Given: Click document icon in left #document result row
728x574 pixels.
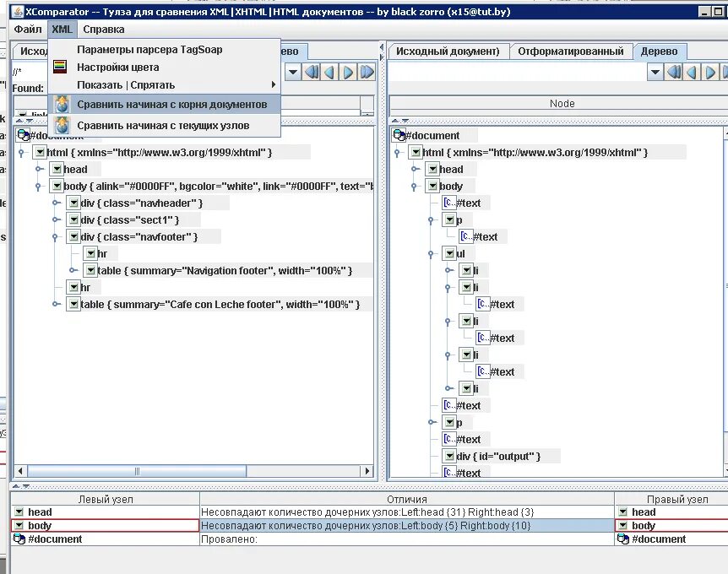Looking at the screenshot, I should tap(19, 539).
